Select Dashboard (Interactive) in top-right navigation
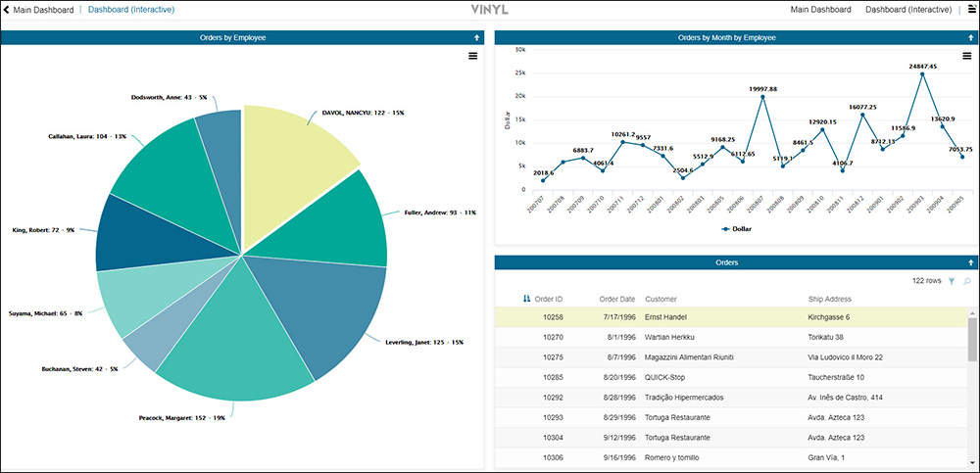 coord(907,10)
